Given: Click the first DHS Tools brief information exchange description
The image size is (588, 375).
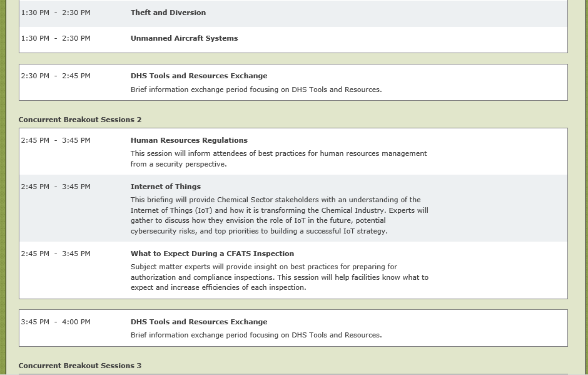Looking at the screenshot, I should pyautogui.click(x=256, y=90).
